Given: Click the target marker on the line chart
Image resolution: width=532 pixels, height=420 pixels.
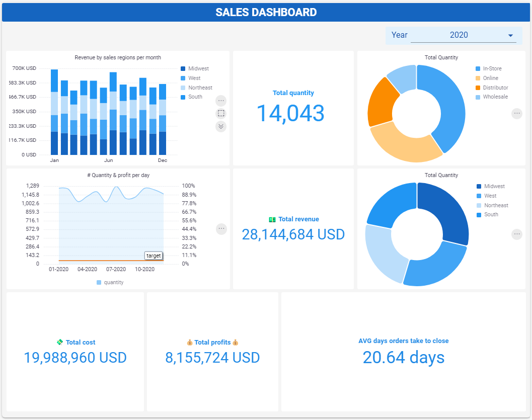Looking at the screenshot, I should (154, 256).
